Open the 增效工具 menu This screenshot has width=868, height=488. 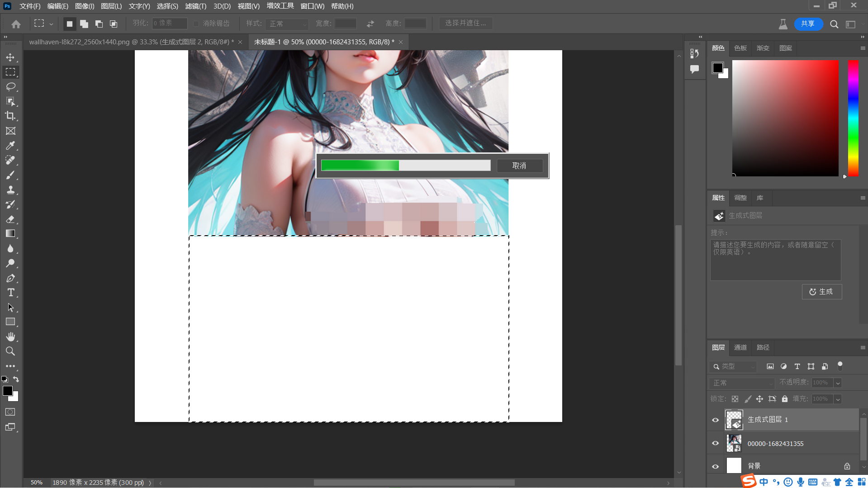(x=280, y=6)
